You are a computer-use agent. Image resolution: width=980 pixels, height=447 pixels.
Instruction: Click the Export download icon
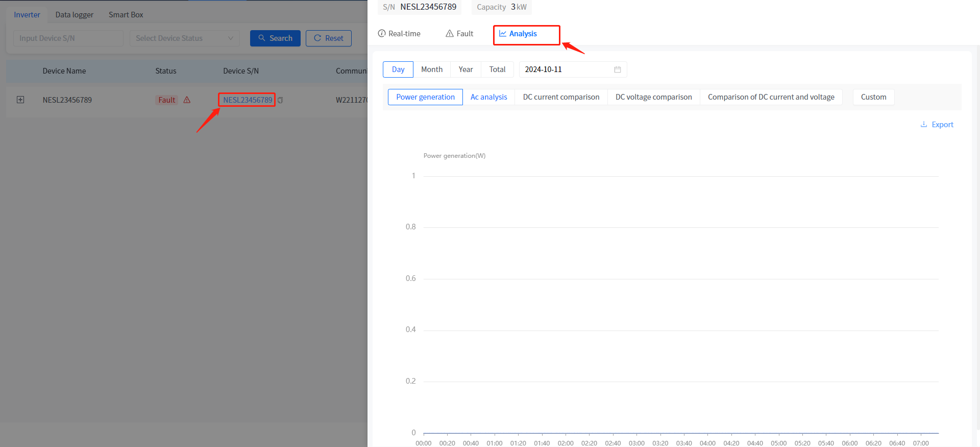[x=923, y=125]
